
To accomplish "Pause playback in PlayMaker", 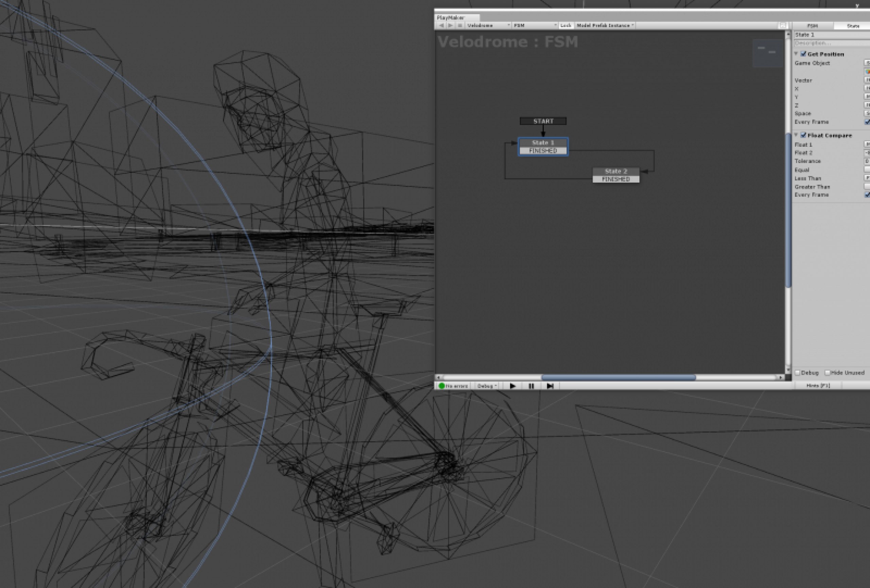I will tap(531, 386).
